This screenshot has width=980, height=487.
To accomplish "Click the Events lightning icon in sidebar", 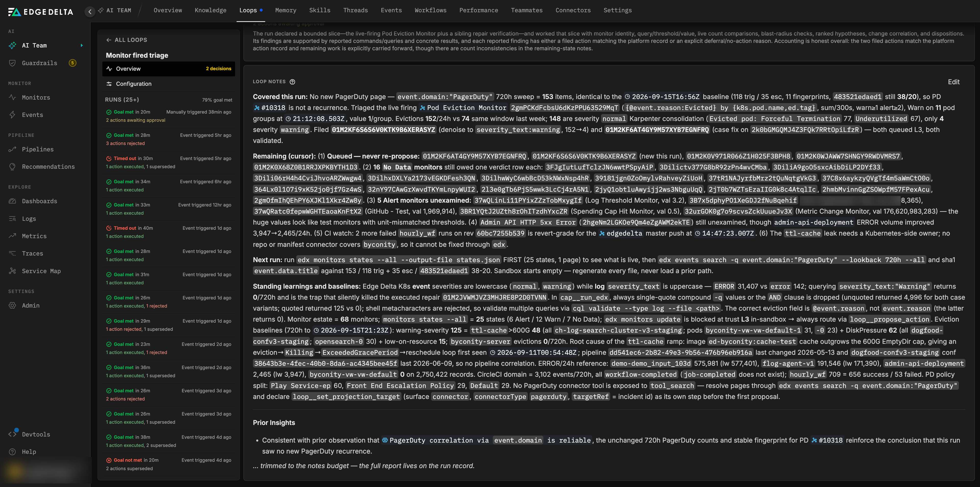I will (x=13, y=115).
